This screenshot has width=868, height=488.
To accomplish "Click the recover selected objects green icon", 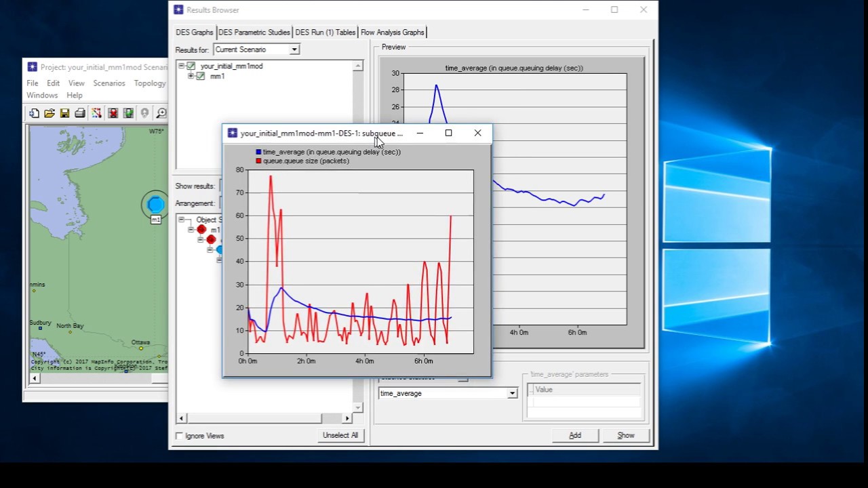I will [128, 113].
